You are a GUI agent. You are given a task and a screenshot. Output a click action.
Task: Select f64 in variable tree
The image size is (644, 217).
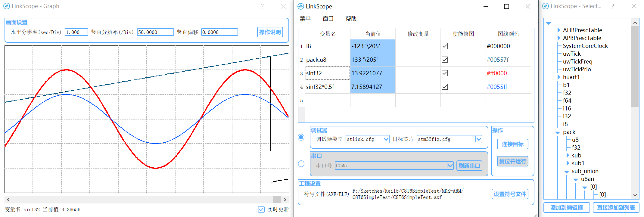click(567, 101)
